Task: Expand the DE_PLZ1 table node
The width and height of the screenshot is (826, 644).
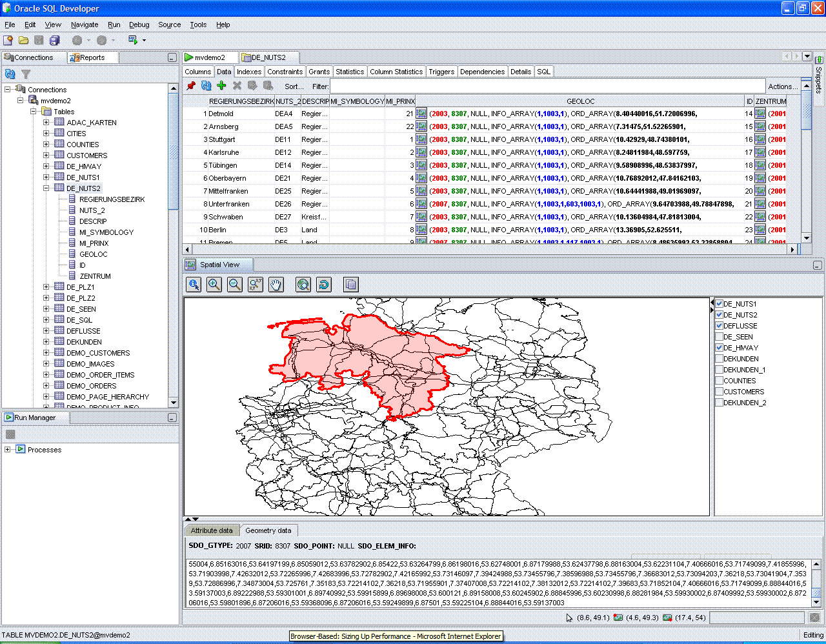Action: pyautogui.click(x=46, y=287)
